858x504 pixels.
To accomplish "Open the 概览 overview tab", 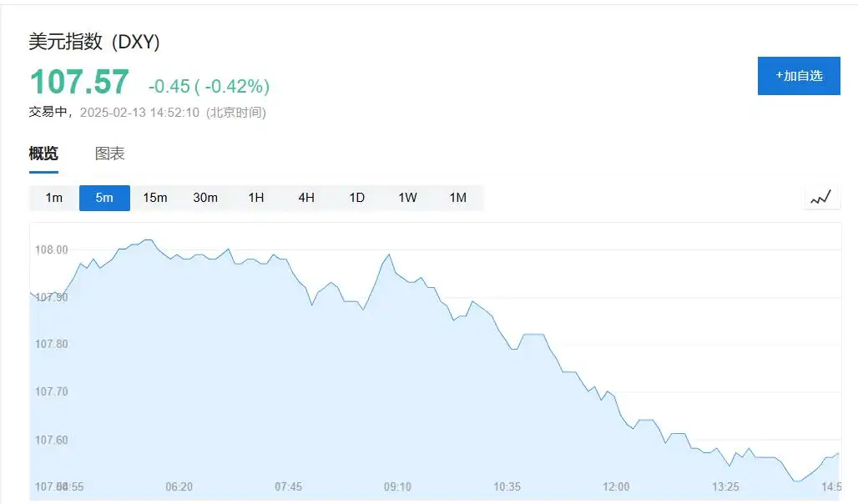I will [43, 154].
